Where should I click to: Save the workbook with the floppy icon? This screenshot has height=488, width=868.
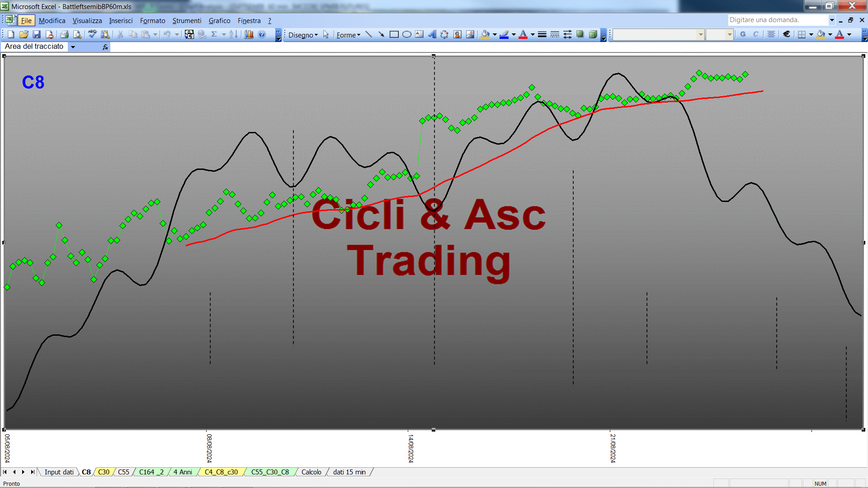click(x=37, y=34)
